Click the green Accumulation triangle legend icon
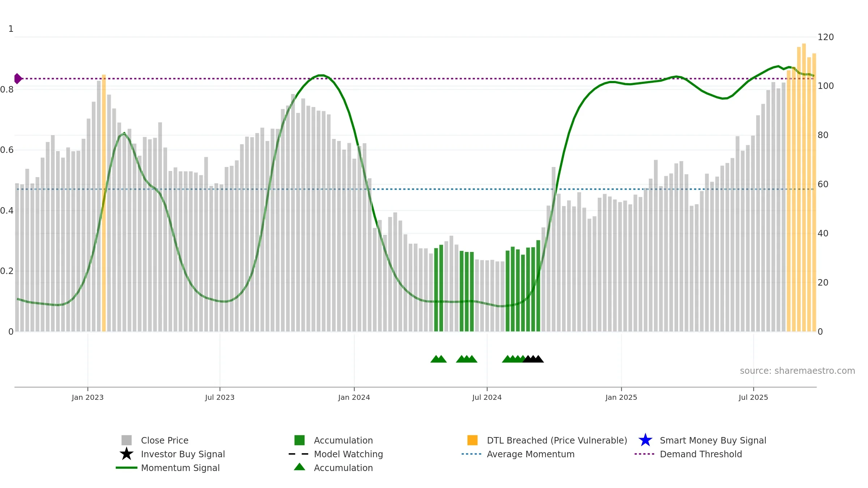This screenshot has width=868, height=488. [x=299, y=467]
